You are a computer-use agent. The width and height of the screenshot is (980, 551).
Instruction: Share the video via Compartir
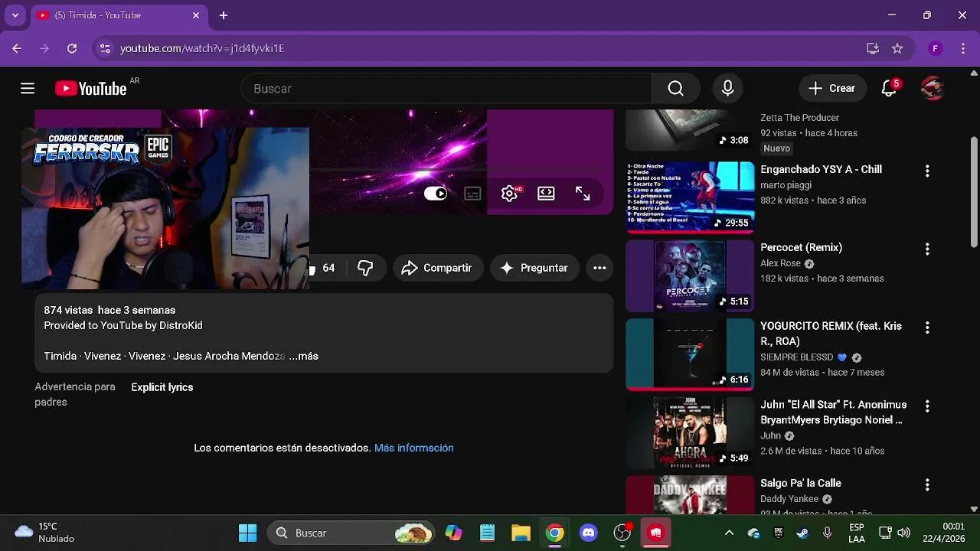(x=438, y=268)
